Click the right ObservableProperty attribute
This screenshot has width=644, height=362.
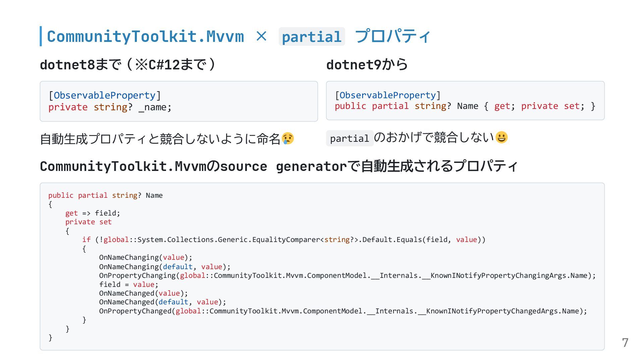387,95
